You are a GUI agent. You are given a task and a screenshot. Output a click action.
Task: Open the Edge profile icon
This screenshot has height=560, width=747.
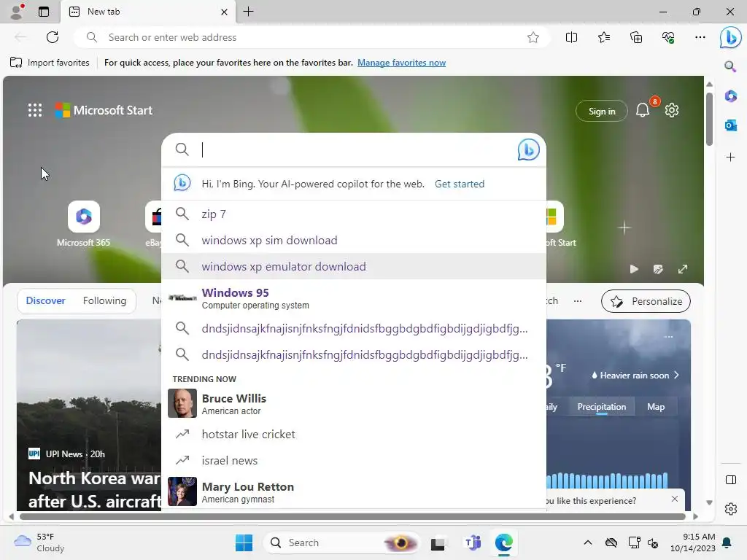(x=17, y=12)
